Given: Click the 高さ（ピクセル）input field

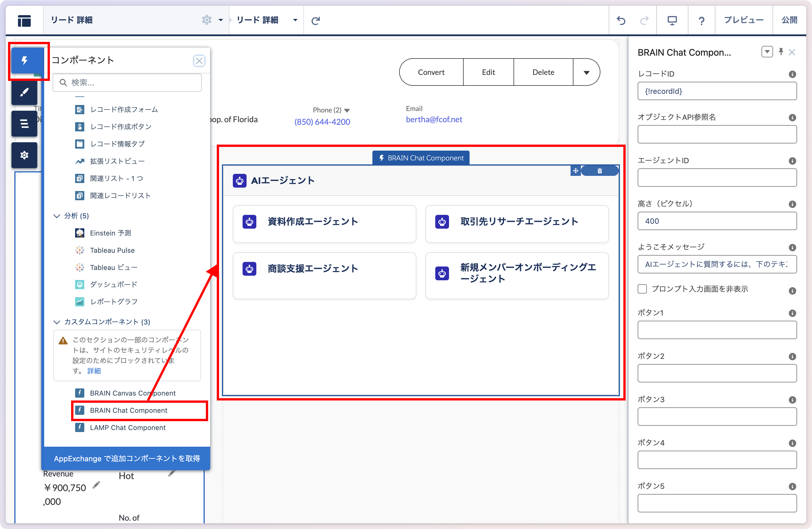Looking at the screenshot, I should click(717, 221).
